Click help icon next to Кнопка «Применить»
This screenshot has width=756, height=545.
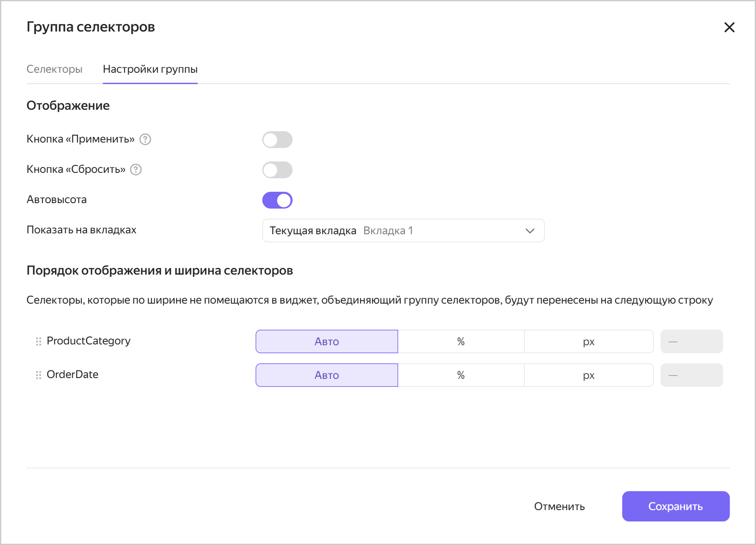pos(145,139)
